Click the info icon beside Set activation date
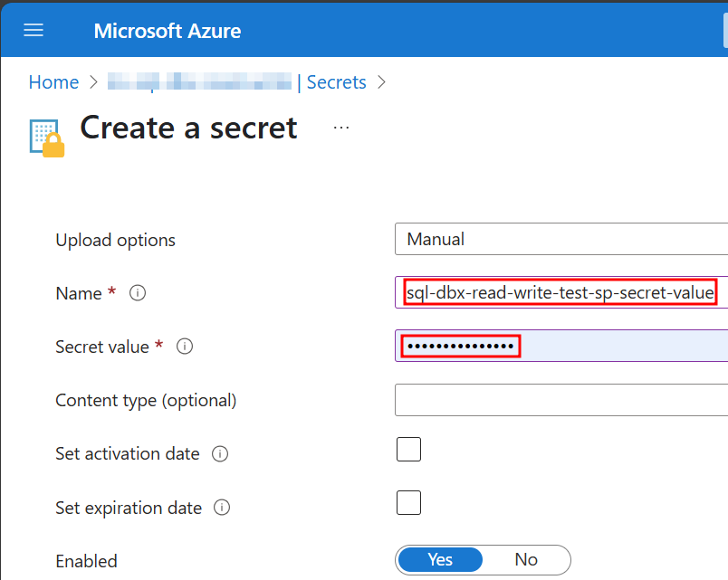The image size is (728, 580). (x=220, y=454)
